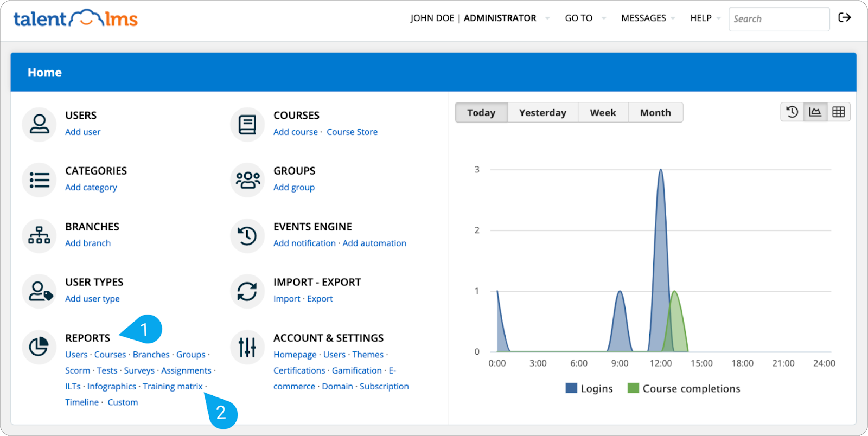Screen dimensions: 868x436
Task: Open the Assignments report link
Action: (x=186, y=370)
